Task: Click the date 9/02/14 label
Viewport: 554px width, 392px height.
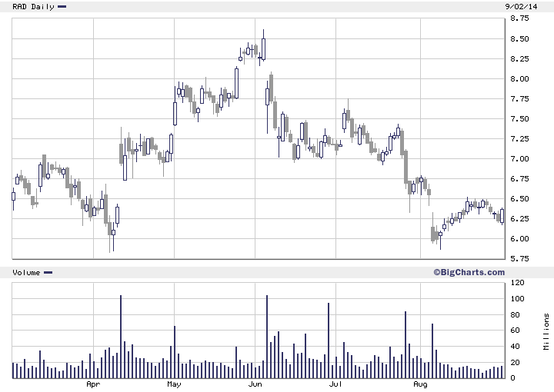Action: pyautogui.click(x=521, y=7)
